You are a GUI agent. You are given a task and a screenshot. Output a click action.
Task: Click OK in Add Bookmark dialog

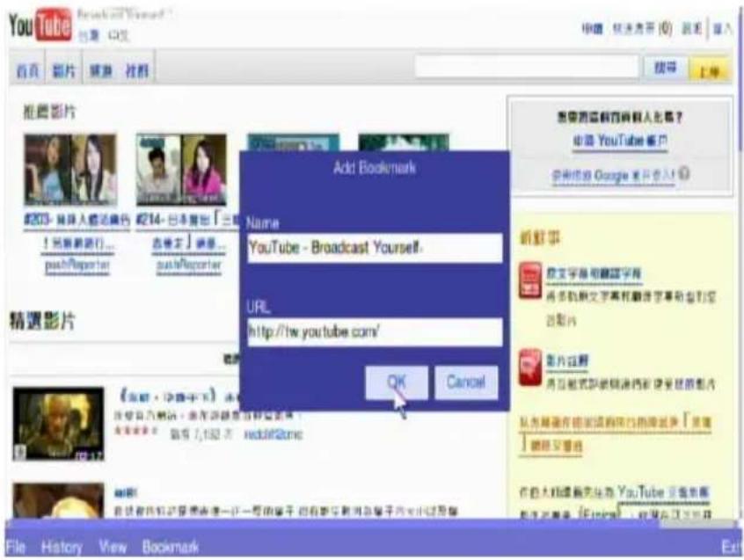[x=397, y=382]
